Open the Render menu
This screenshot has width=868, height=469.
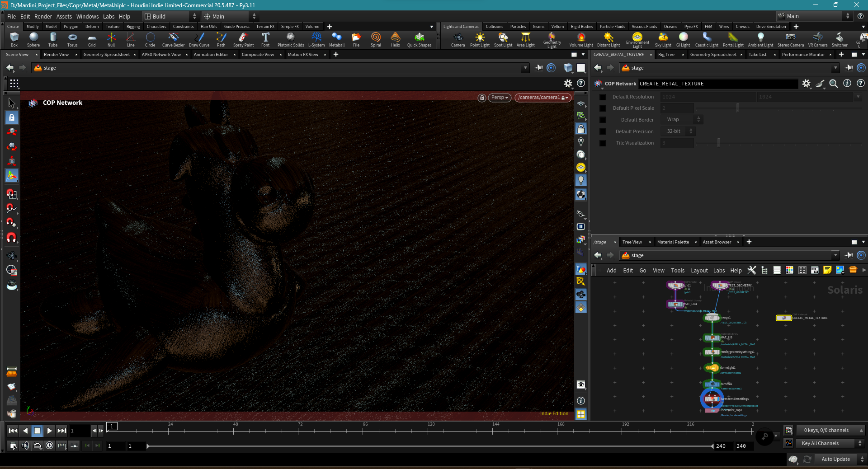(x=43, y=16)
